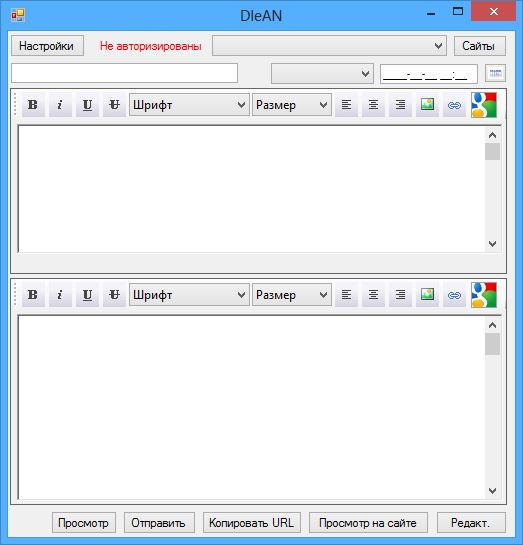This screenshot has height=545, width=523.
Task: Apply Underline in the upper editor toolbar
Action: point(87,105)
